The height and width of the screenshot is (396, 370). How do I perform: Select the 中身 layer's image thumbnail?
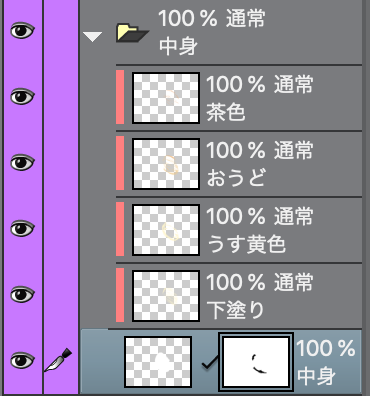(158, 362)
